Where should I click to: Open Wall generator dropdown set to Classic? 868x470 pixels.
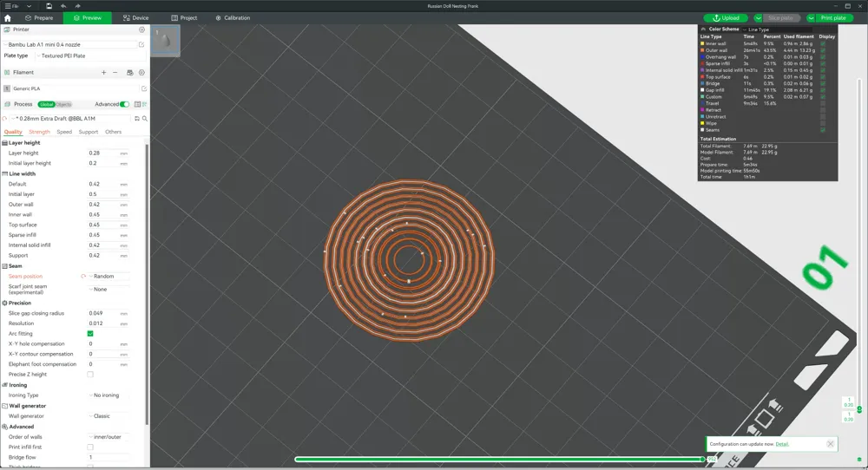(x=109, y=416)
